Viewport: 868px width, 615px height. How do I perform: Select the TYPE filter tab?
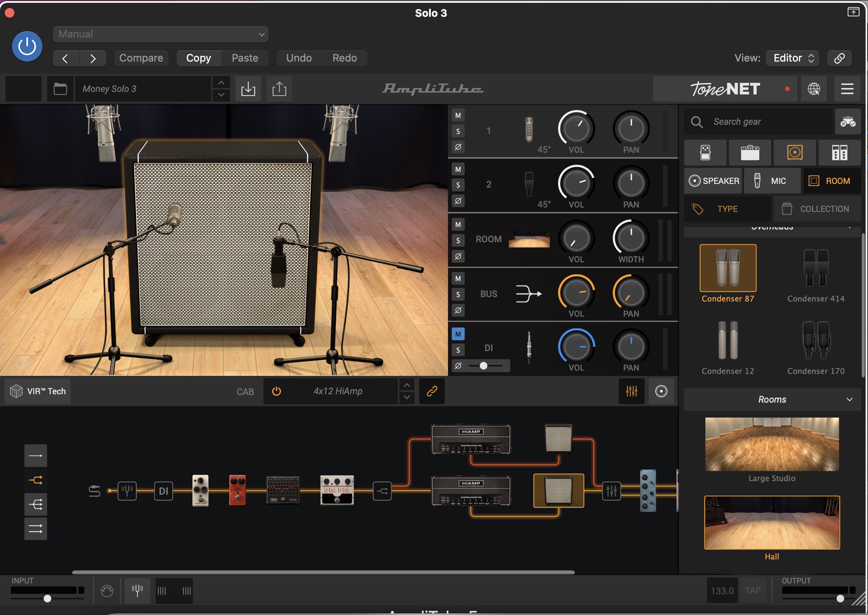click(x=727, y=209)
